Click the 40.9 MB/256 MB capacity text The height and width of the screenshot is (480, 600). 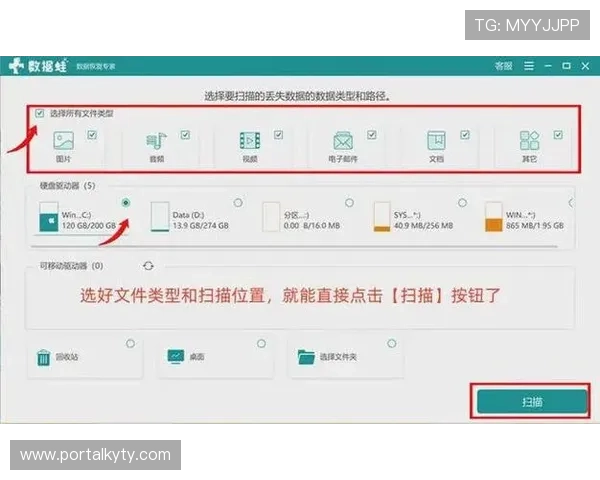424,226
